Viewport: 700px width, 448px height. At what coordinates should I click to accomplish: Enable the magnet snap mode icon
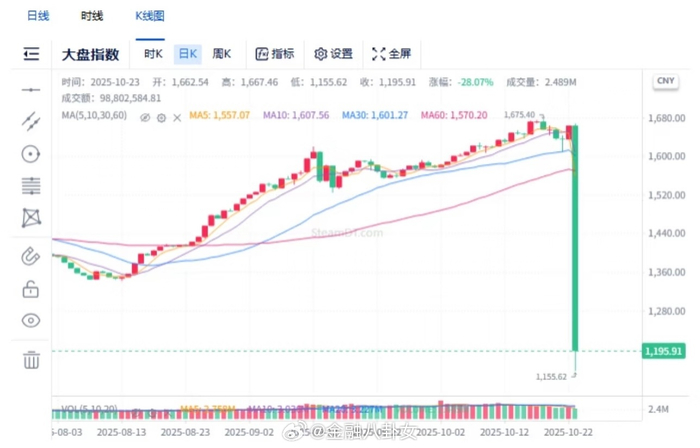31,256
